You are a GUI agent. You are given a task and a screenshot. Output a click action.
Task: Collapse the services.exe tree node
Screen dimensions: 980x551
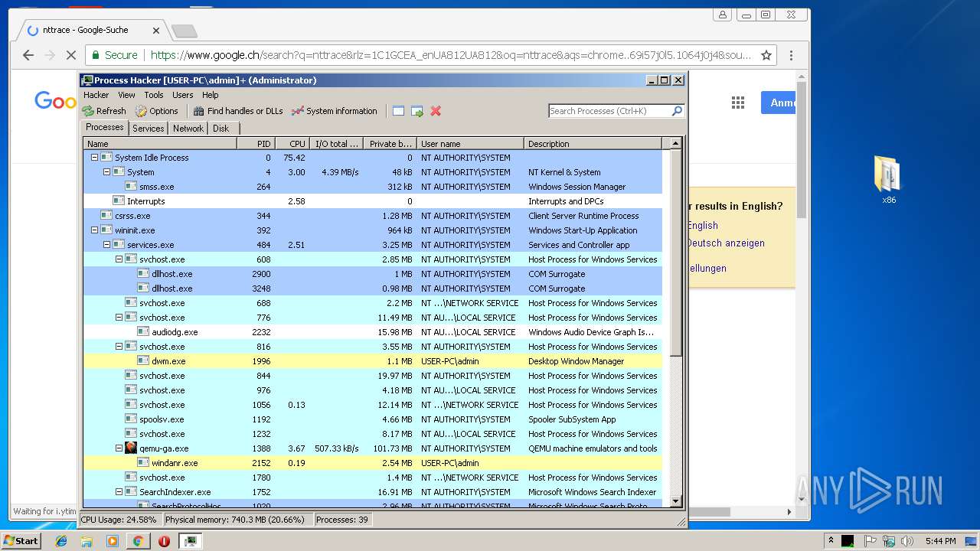107,245
